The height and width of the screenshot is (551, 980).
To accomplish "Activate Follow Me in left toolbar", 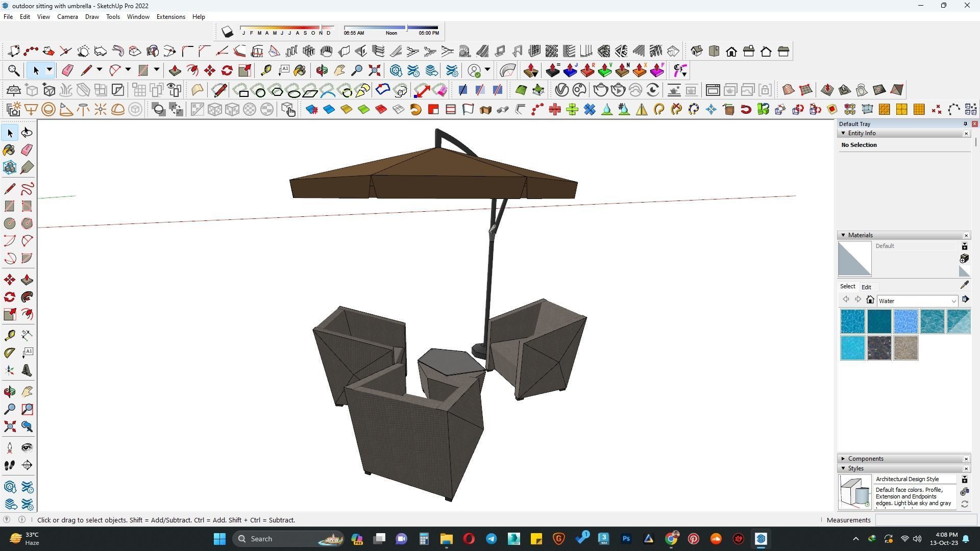I will 27,297.
